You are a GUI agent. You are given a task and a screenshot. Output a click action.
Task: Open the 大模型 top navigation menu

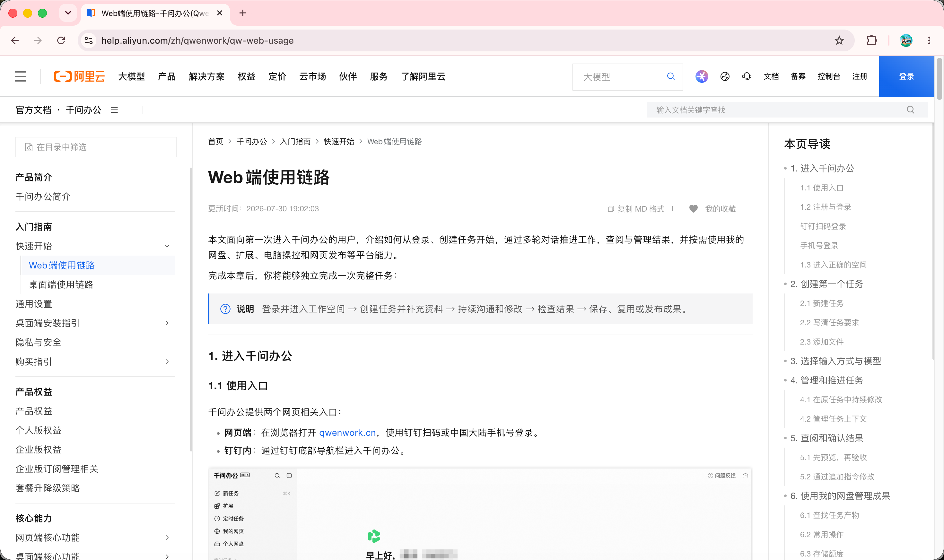pyautogui.click(x=131, y=77)
